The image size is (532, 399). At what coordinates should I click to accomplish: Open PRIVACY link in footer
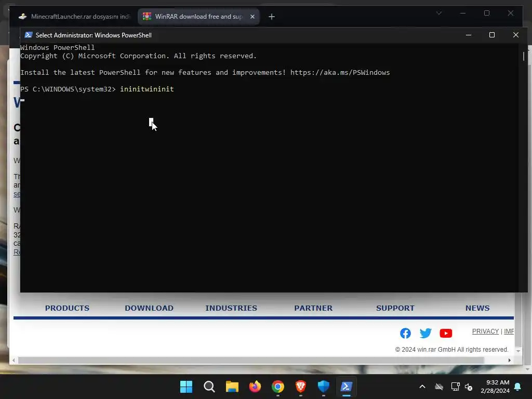click(x=486, y=331)
